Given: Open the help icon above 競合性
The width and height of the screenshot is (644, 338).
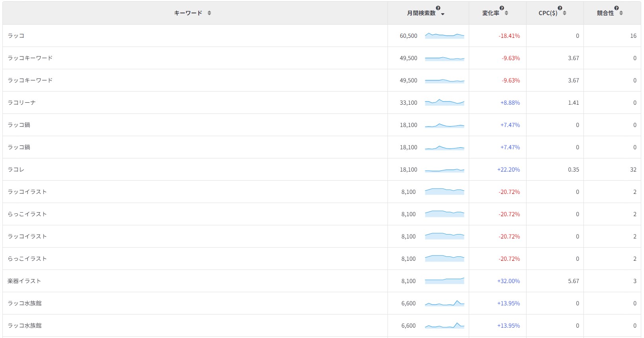Looking at the screenshot, I should 617,8.
